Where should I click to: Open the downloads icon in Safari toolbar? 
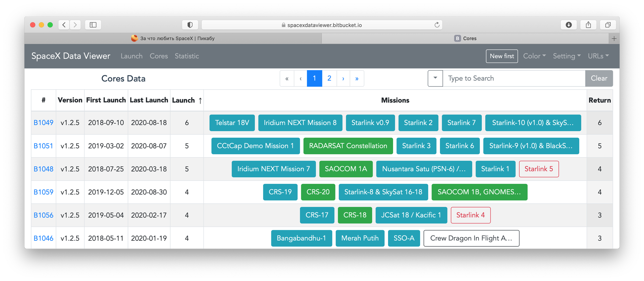pos(569,25)
